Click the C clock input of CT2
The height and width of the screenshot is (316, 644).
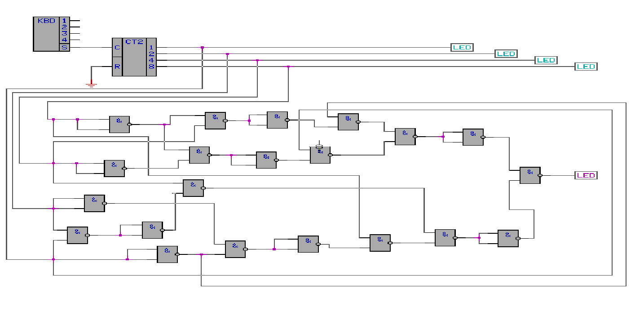point(117,47)
